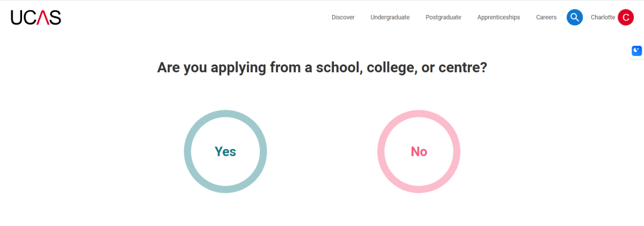Viewport: 644px width, 226px height.
Task: Click the teal ring around Yes
Action: pos(187,151)
